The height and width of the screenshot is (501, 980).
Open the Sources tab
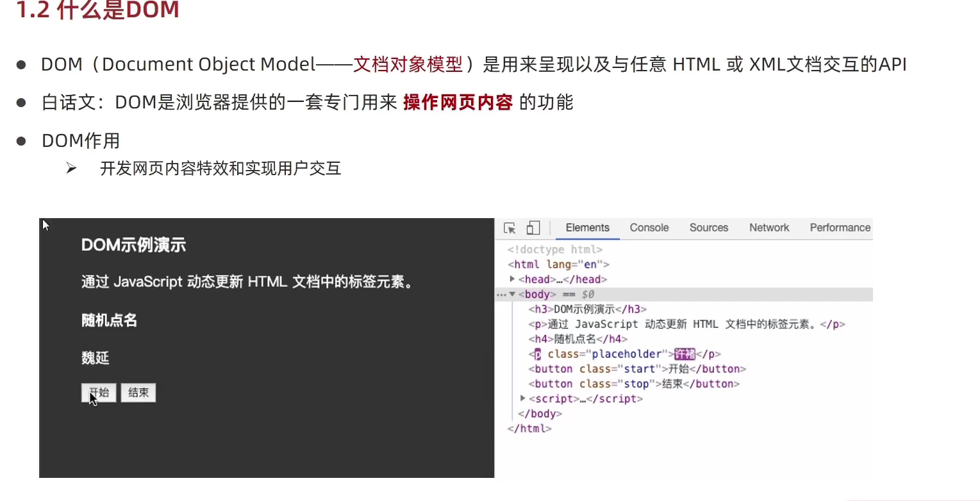(x=708, y=228)
